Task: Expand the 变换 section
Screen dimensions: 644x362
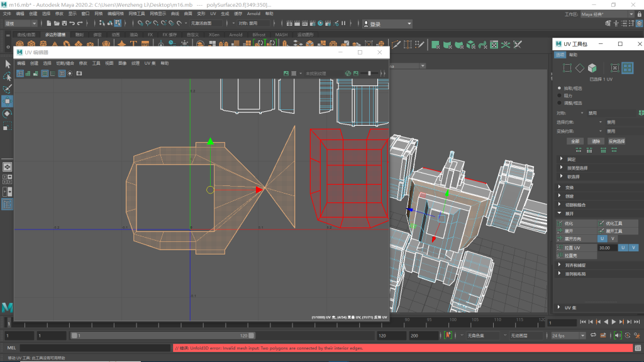Action: (x=560, y=187)
